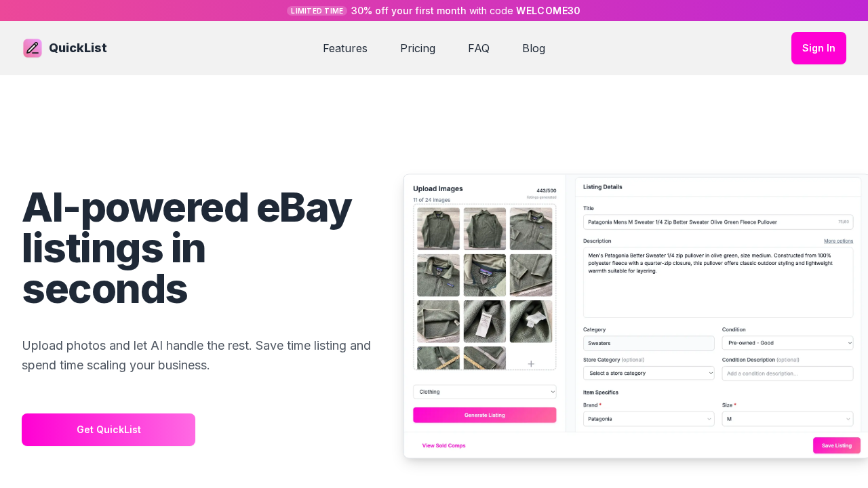Viewport: 868px width, 488px height.
Task: Open the FAQ link
Action: pos(479,48)
